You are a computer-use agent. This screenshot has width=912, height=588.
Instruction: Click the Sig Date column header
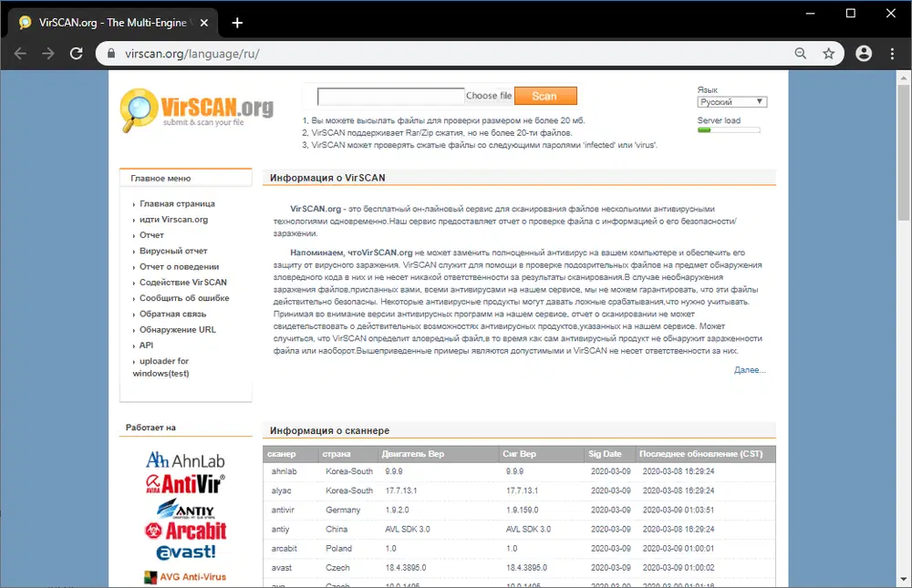click(x=605, y=454)
